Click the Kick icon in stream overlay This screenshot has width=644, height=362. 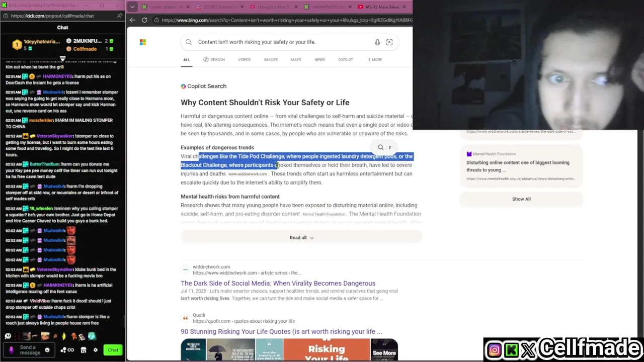(x=512, y=350)
